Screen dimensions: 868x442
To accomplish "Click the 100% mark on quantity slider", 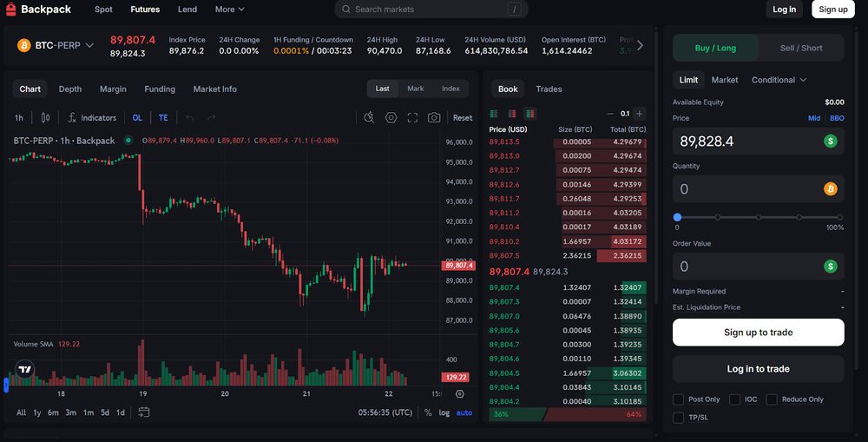I will tap(839, 217).
